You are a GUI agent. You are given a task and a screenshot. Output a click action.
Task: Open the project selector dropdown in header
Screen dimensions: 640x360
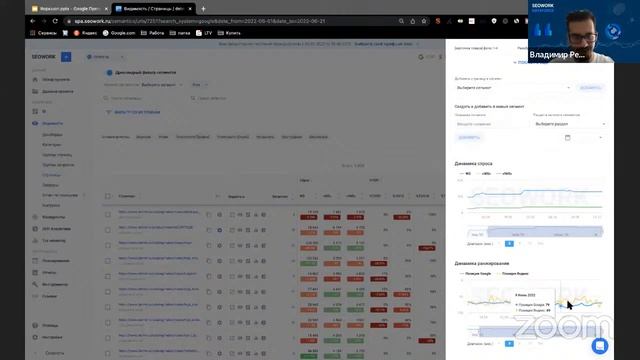(105, 57)
